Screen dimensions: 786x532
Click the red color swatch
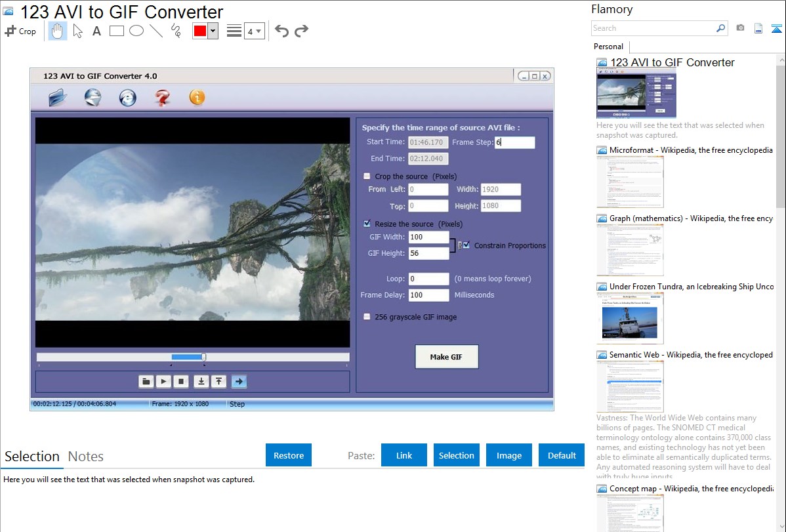tap(200, 31)
